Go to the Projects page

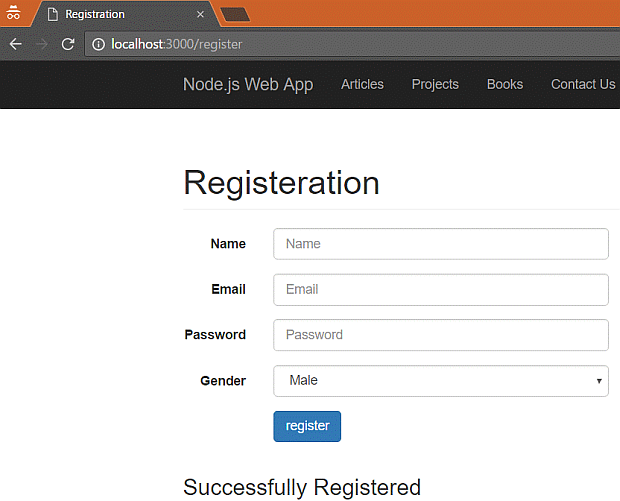pos(435,85)
